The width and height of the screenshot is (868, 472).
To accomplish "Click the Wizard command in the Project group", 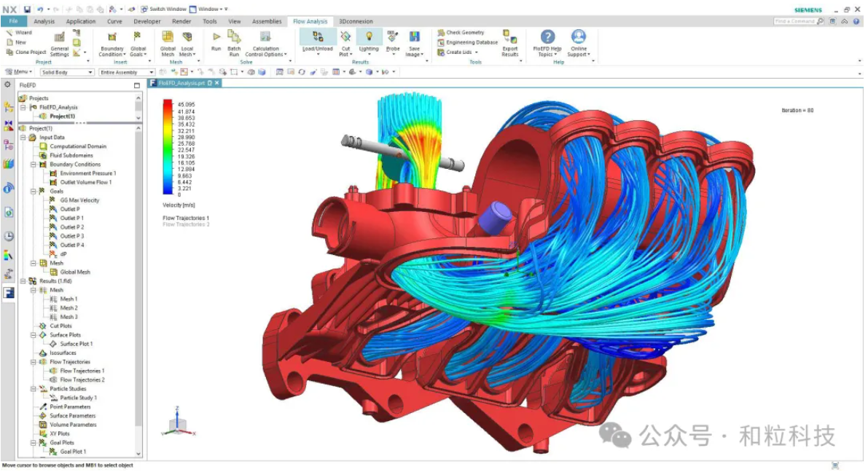I will [x=21, y=33].
